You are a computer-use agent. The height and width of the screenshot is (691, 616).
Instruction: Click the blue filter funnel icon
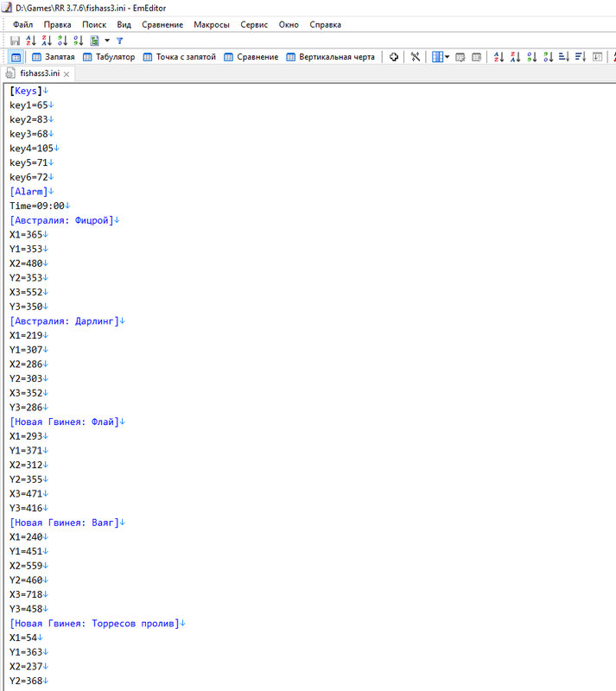click(x=119, y=41)
